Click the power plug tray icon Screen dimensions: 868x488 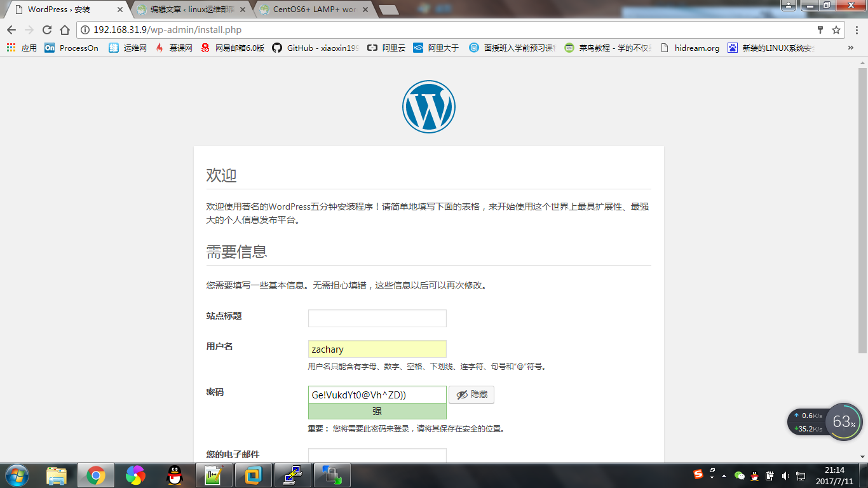[770, 475]
